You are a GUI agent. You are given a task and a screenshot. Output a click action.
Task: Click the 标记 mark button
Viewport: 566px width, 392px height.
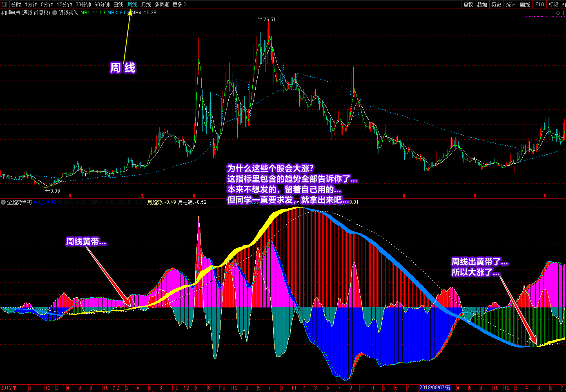tap(553, 4)
